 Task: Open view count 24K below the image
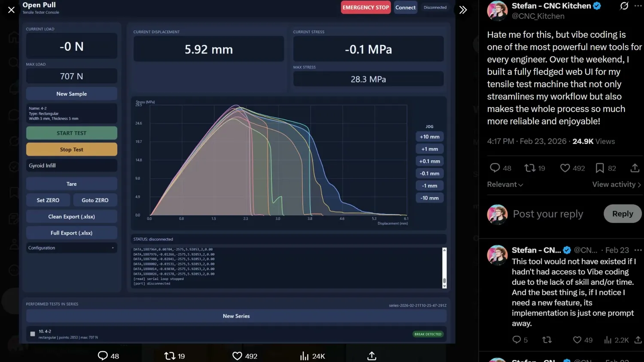point(312,356)
